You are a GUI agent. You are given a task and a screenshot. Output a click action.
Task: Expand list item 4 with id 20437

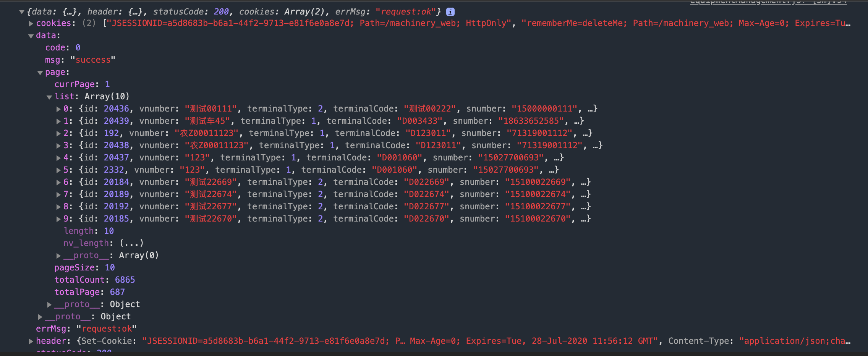(x=58, y=158)
